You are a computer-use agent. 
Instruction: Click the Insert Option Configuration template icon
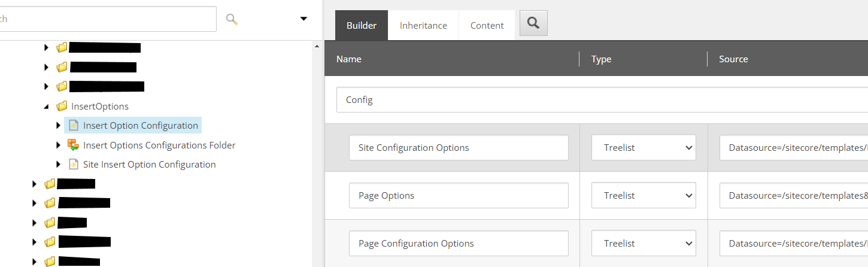coord(74,126)
